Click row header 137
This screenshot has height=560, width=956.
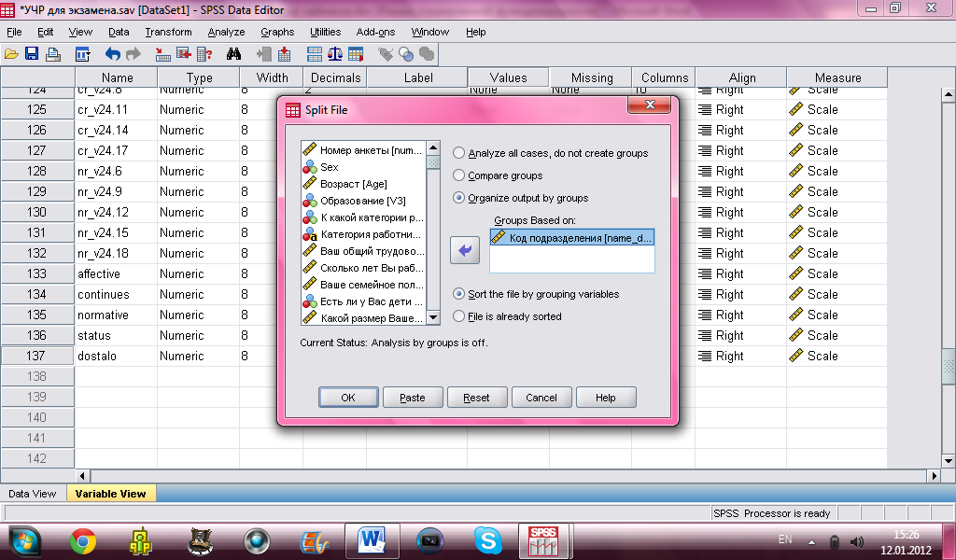pyautogui.click(x=36, y=356)
